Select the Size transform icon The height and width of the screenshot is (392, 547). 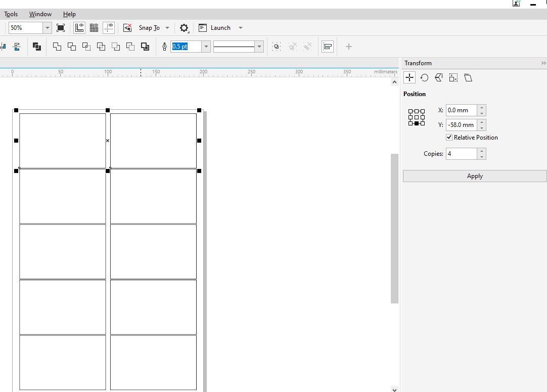pyautogui.click(x=453, y=77)
